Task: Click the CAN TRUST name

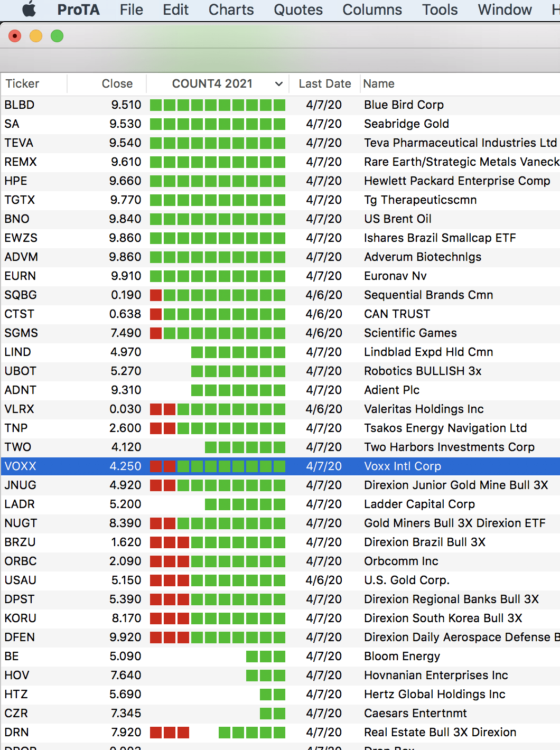Action: pyautogui.click(x=397, y=314)
